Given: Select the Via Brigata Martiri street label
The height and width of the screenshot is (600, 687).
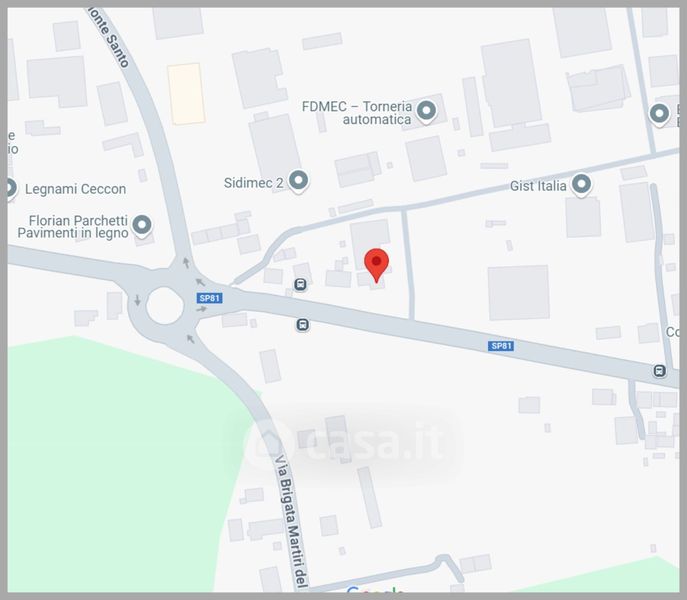Looking at the screenshot, I should [291, 519].
